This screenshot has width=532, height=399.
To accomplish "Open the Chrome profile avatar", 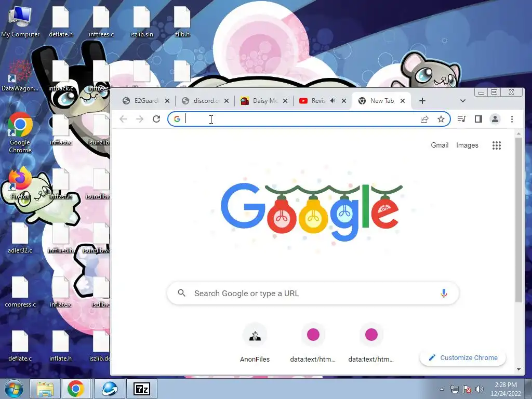I will pos(495,119).
